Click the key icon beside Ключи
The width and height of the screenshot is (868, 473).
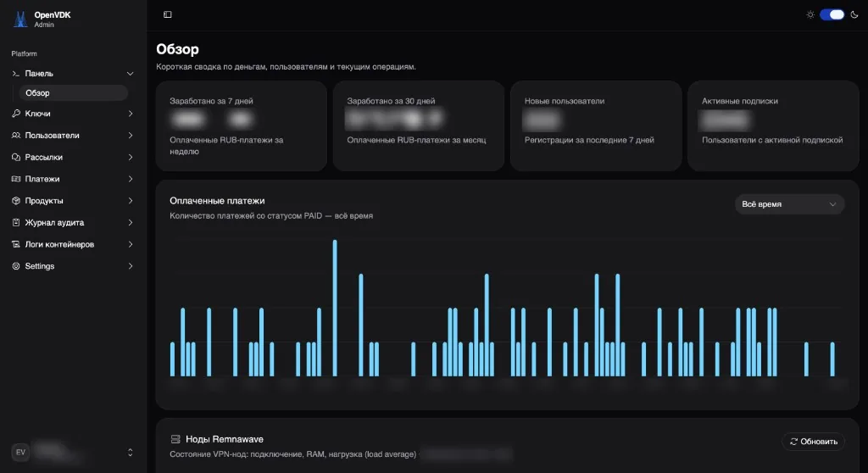(x=15, y=114)
